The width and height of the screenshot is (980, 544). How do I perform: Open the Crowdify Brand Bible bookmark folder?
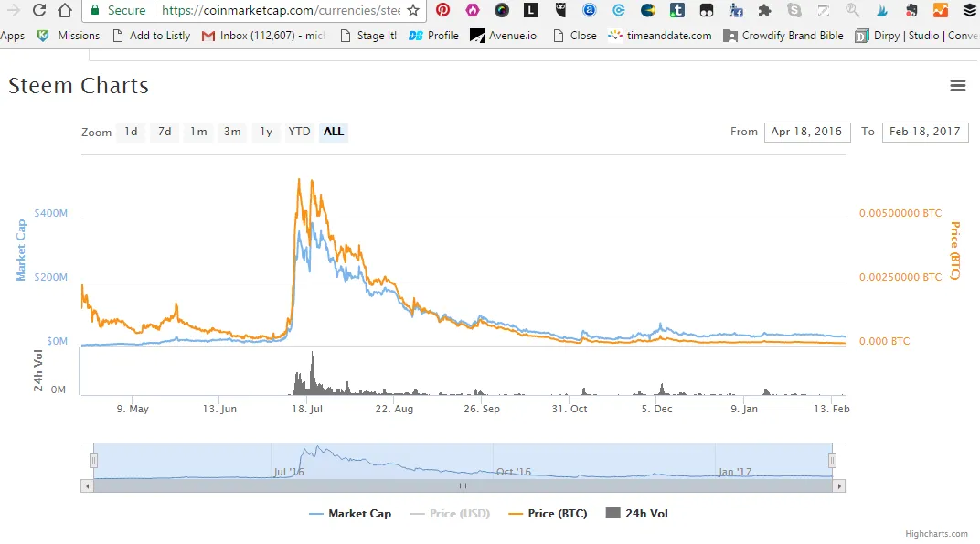point(783,36)
